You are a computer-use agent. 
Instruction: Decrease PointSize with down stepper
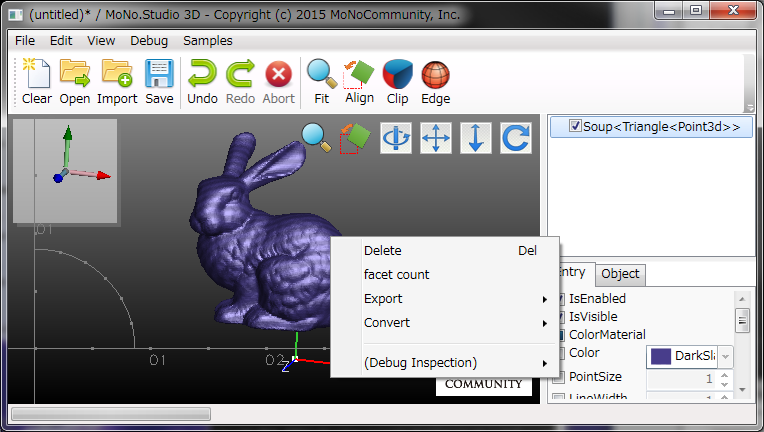[x=725, y=384]
